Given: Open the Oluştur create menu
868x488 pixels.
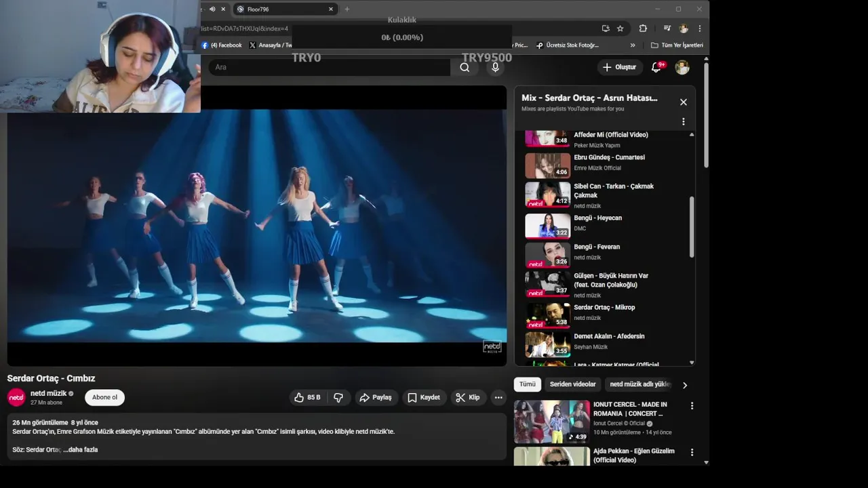Looking at the screenshot, I should pyautogui.click(x=619, y=67).
